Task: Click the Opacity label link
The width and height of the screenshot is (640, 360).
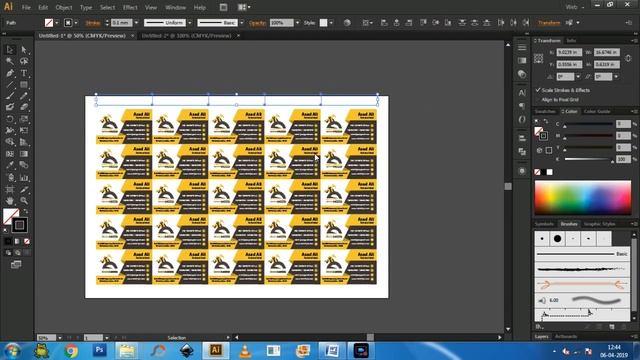Action: 258,23
